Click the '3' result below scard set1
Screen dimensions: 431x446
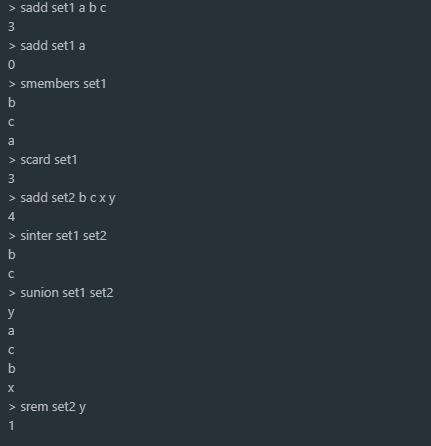pyautogui.click(x=11, y=179)
